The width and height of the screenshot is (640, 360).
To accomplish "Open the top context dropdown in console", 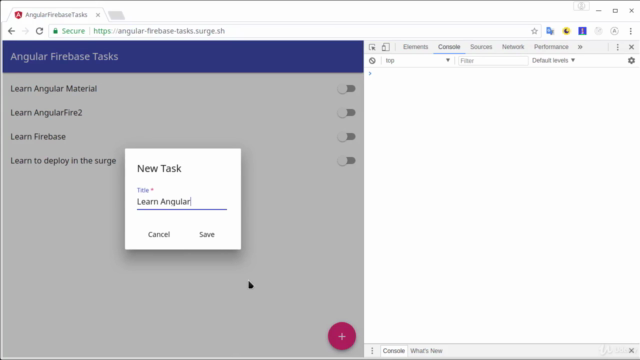I will [x=417, y=60].
